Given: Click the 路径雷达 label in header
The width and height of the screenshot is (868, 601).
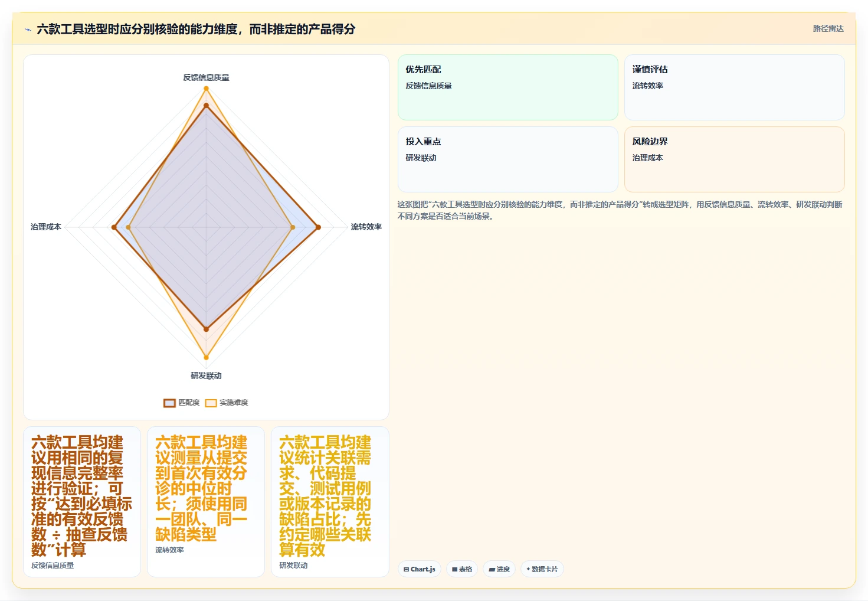Looking at the screenshot, I should point(828,28).
